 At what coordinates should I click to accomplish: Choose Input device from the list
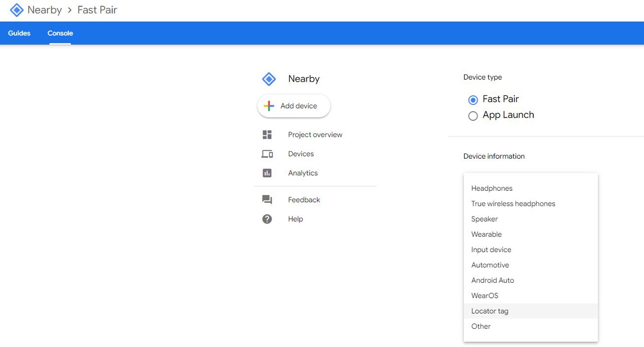pyautogui.click(x=531, y=250)
